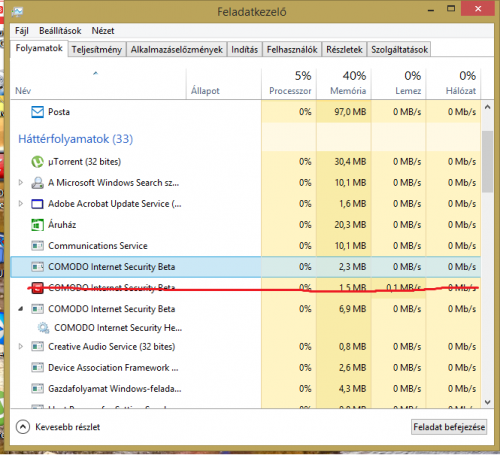
Task: Click the 4,3 MB memory value
Action: 353,389
